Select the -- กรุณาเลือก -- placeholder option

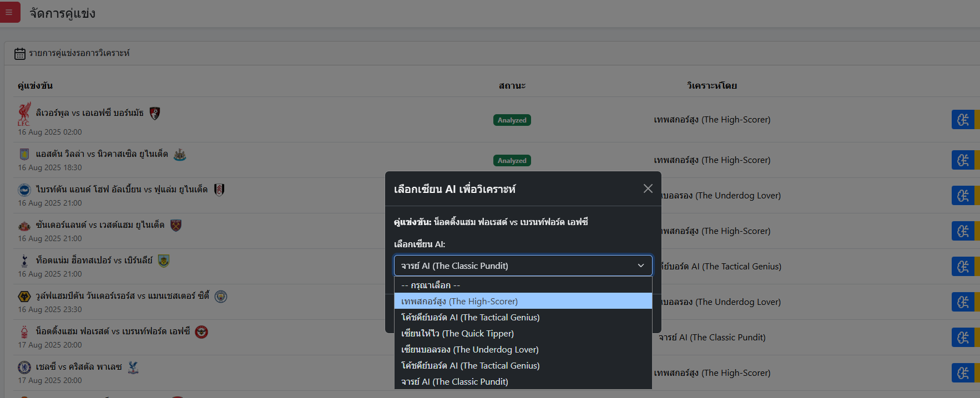click(523, 285)
